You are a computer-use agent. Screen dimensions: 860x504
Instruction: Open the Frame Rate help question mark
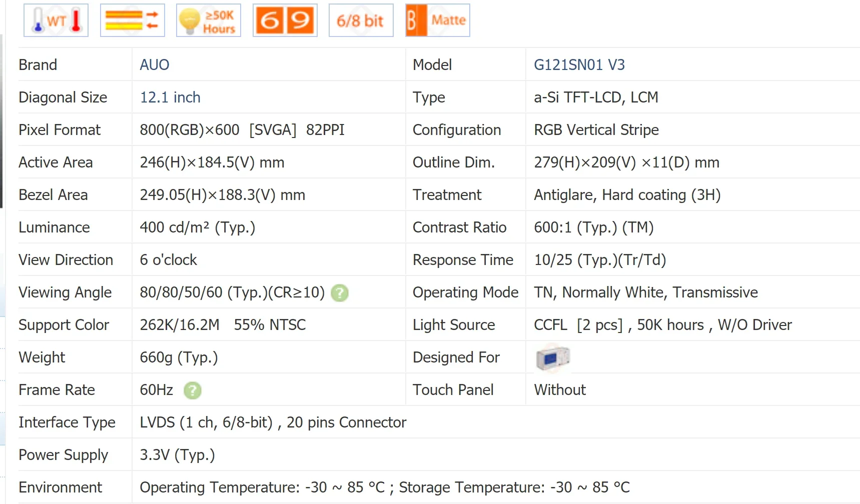tap(193, 390)
